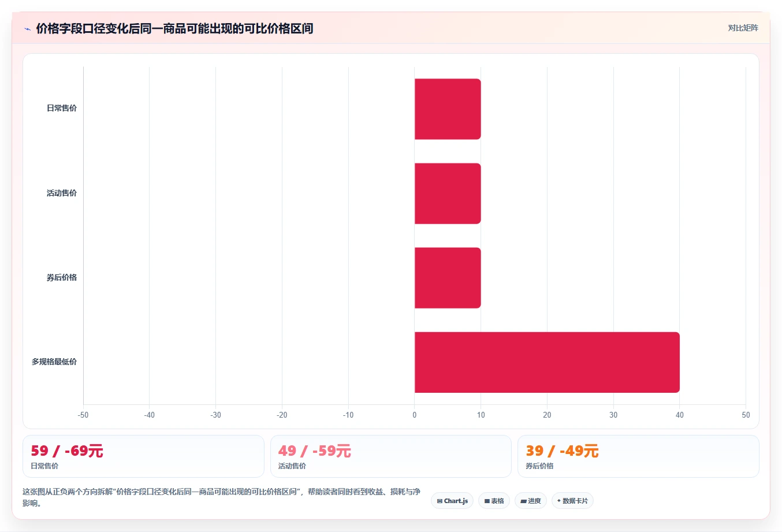Click the x-axis tick label -30

pyautogui.click(x=215, y=415)
